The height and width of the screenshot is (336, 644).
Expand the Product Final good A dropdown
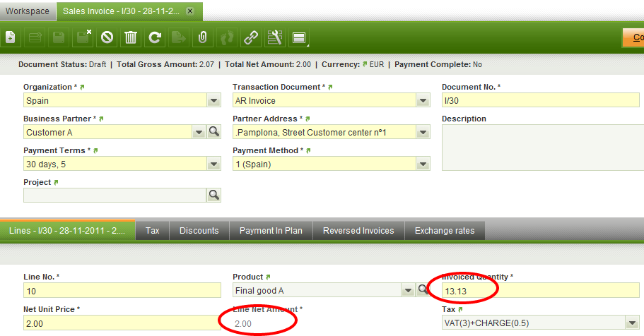tap(408, 290)
